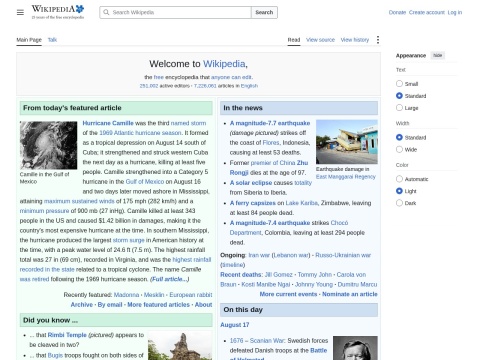
Task: Open More featured articles link
Action: (158, 305)
